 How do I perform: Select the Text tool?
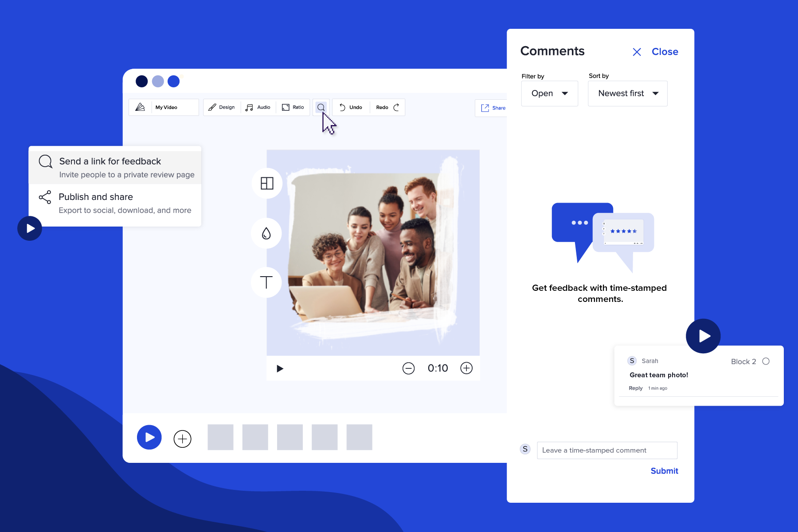click(266, 282)
